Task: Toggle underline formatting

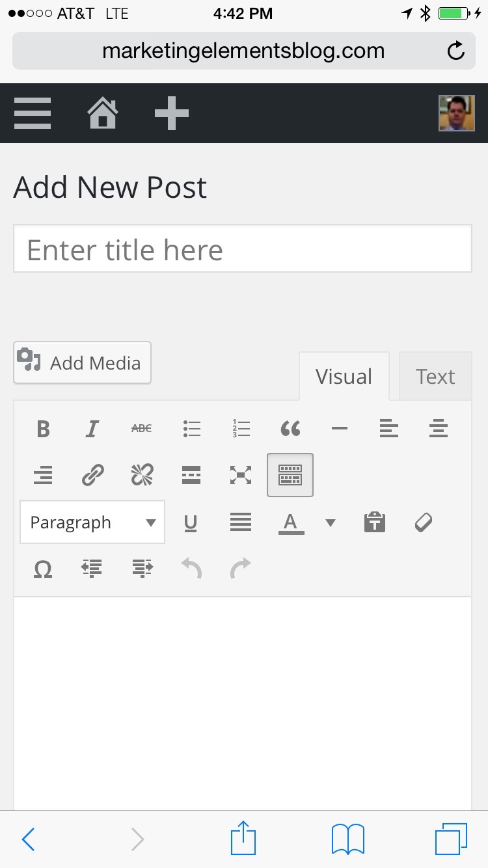Action: point(191,522)
